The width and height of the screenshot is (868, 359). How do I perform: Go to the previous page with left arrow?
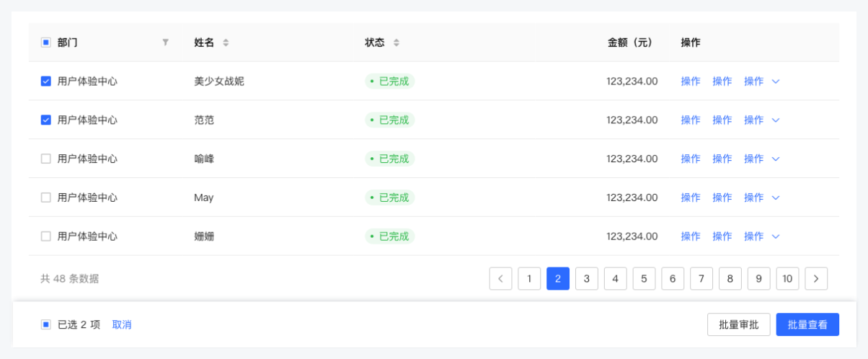pyautogui.click(x=500, y=278)
